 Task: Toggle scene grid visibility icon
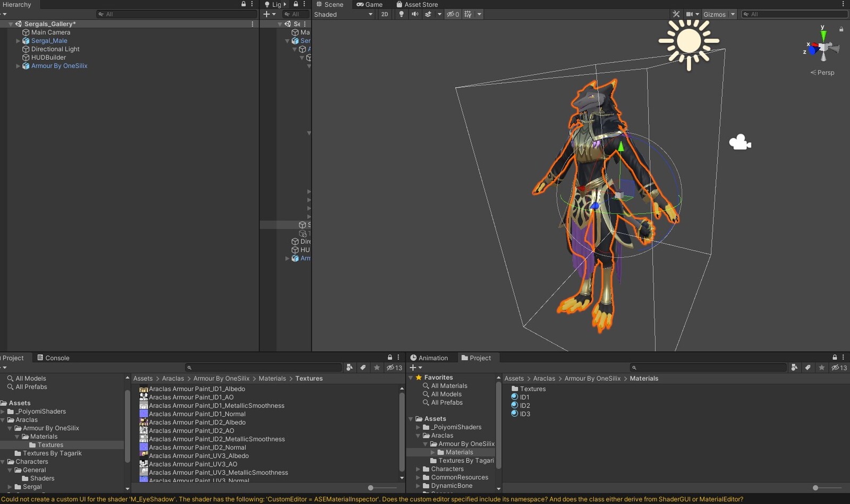click(468, 14)
